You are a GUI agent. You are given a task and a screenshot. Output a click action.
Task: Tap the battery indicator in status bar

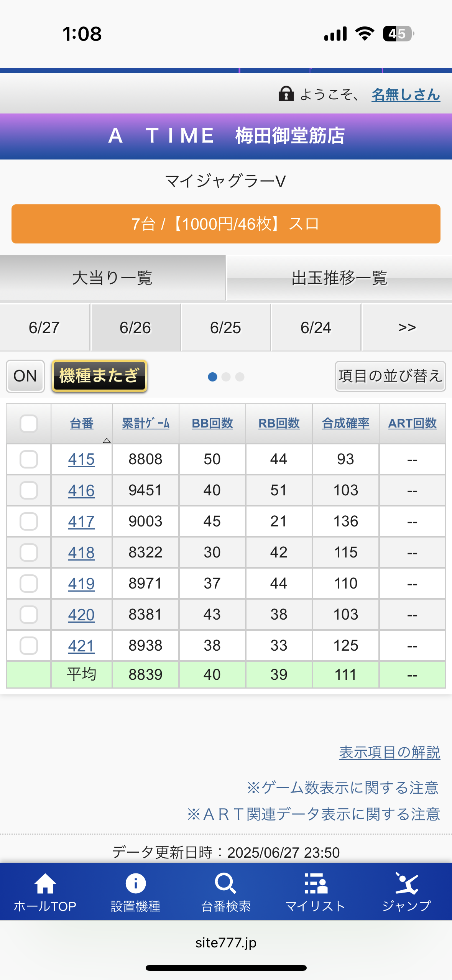point(398,34)
